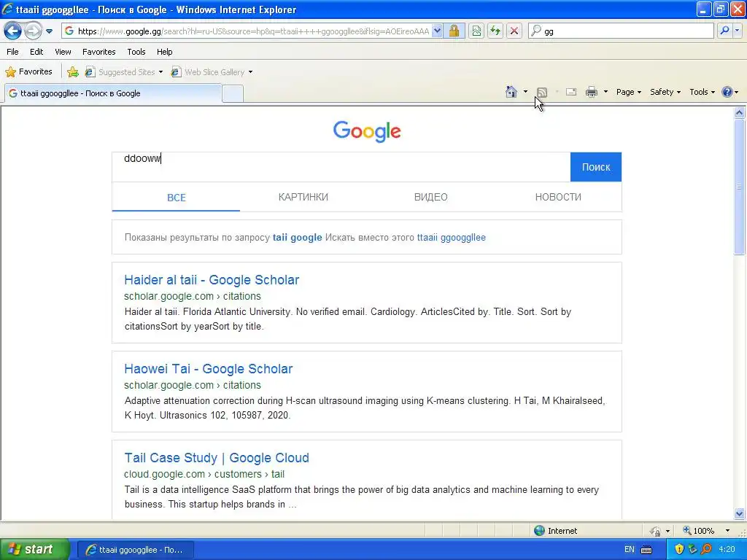Click the vertical scrollbar thumb
The image size is (747, 560).
(740, 186)
